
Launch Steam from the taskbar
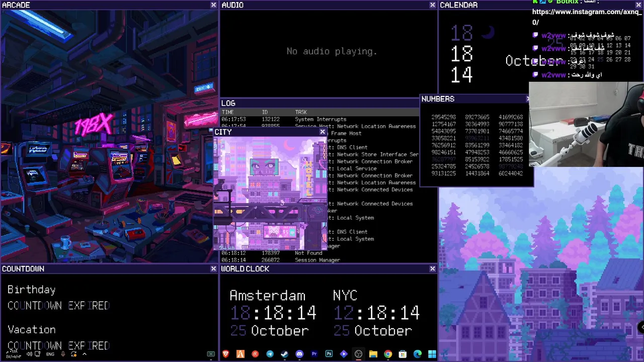coord(284,354)
